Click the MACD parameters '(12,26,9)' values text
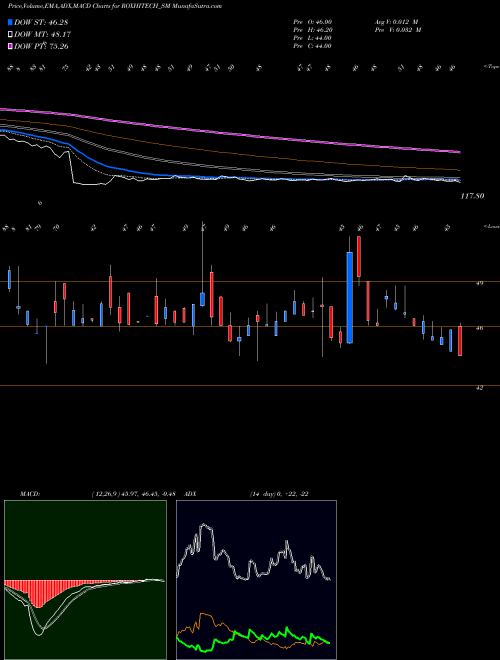The image size is (500, 660). coord(133,494)
